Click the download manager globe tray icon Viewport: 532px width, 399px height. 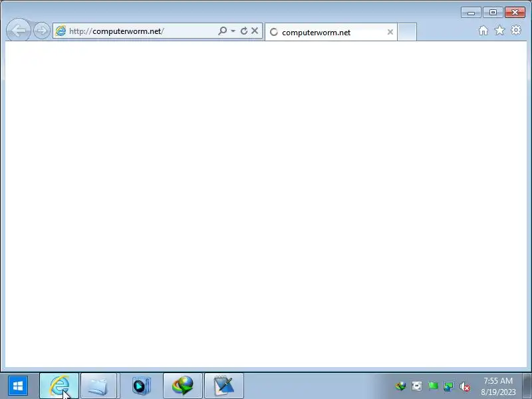pos(401,386)
